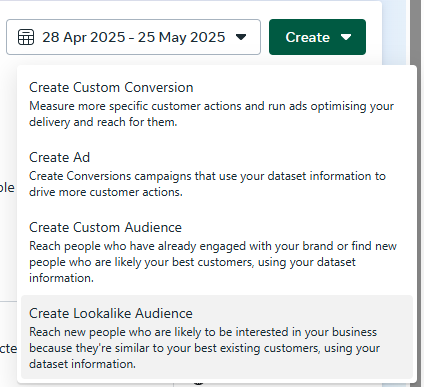Click the "Measure more specific customer actions" description
Image resolution: width=424 pixels, height=387 pixels.
[211, 114]
